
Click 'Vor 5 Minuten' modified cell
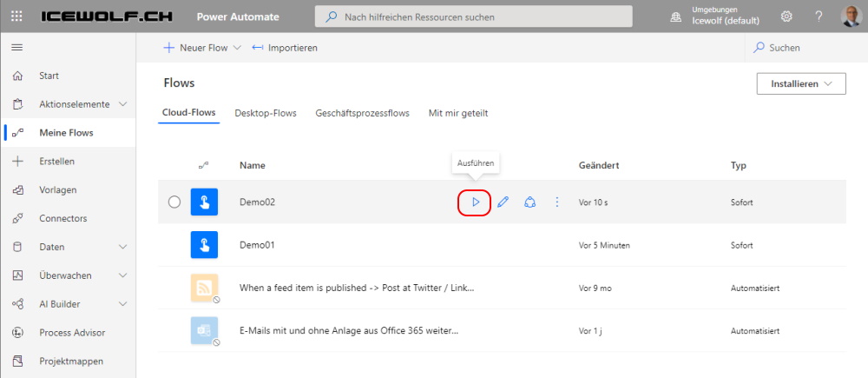click(604, 245)
